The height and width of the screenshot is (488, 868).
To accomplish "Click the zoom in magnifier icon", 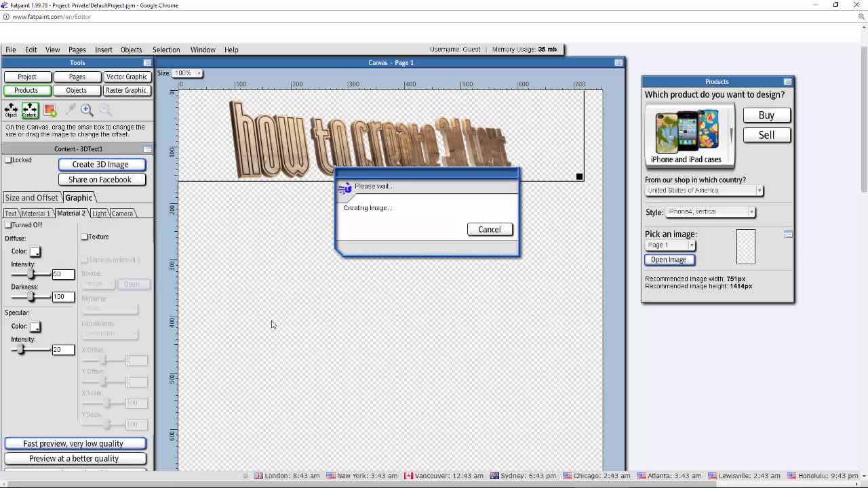I will 87,110.
